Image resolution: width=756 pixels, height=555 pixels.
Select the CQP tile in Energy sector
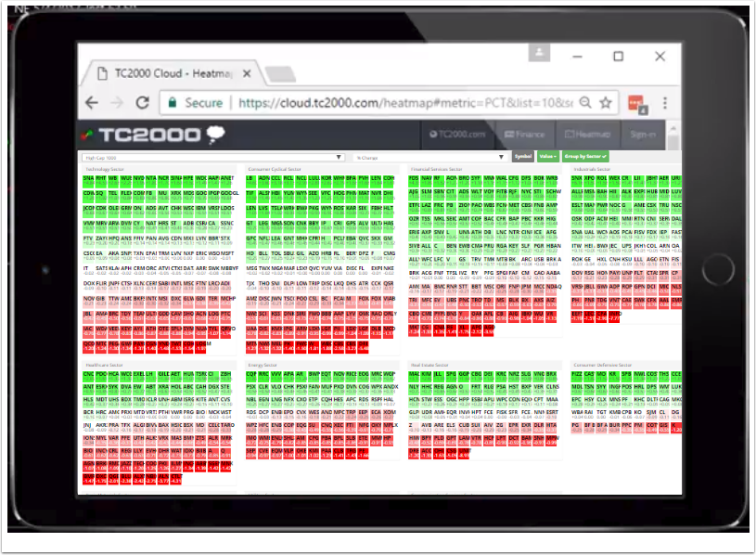click(251, 376)
